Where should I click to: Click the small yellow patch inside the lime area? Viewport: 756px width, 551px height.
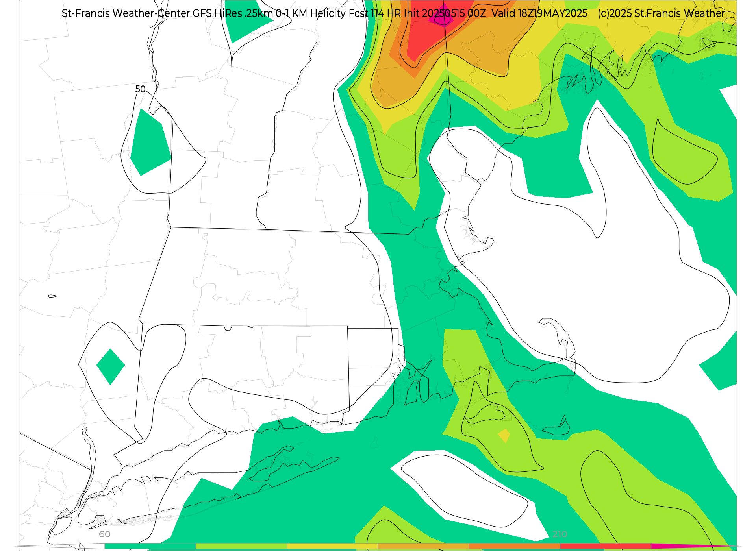click(x=504, y=436)
